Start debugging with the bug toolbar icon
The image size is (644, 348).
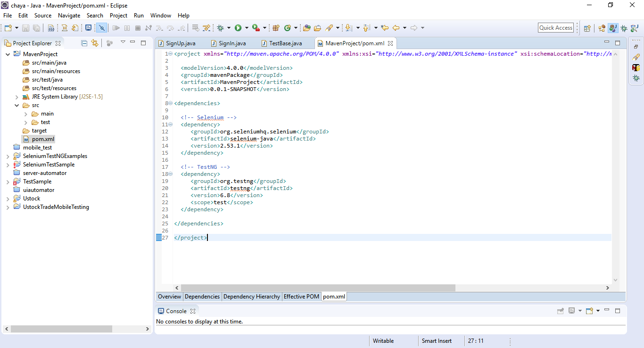[220, 28]
